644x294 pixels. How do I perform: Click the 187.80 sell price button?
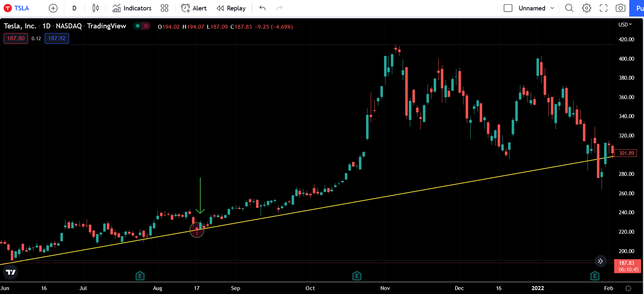coord(16,38)
